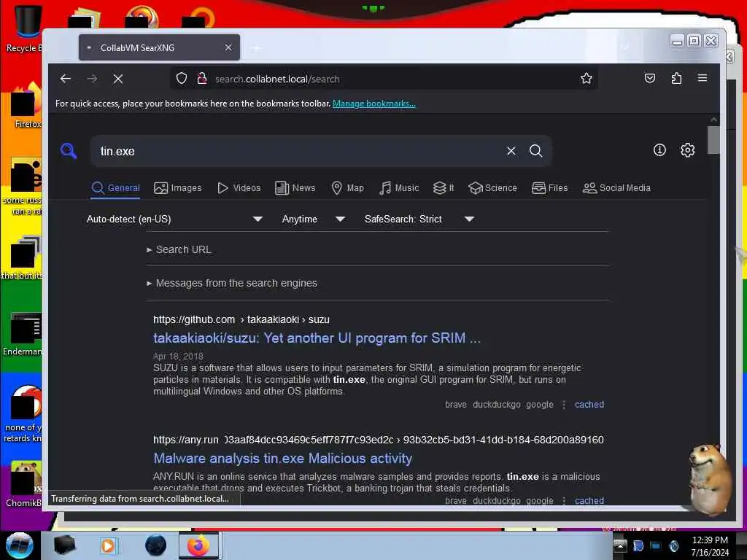Click the any.run result URL
Image resolution: width=747 pixels, height=560 pixels.
(x=379, y=440)
